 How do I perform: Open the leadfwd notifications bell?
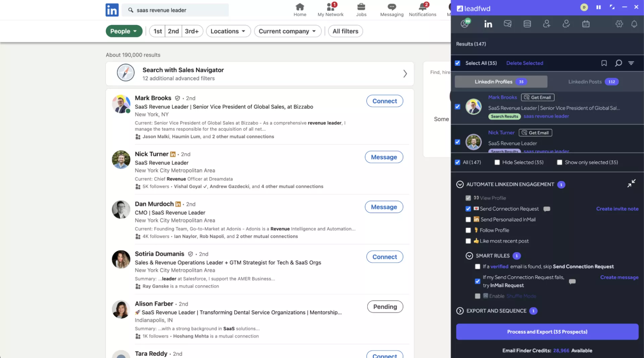[634, 24]
